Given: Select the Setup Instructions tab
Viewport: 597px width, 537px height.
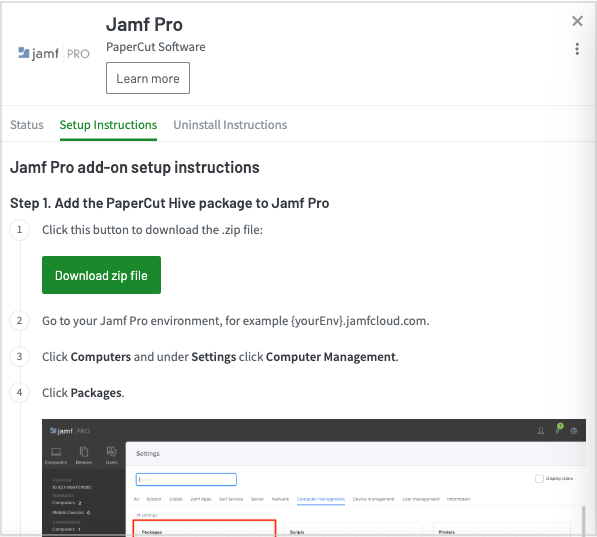Looking at the screenshot, I should click(x=108, y=125).
